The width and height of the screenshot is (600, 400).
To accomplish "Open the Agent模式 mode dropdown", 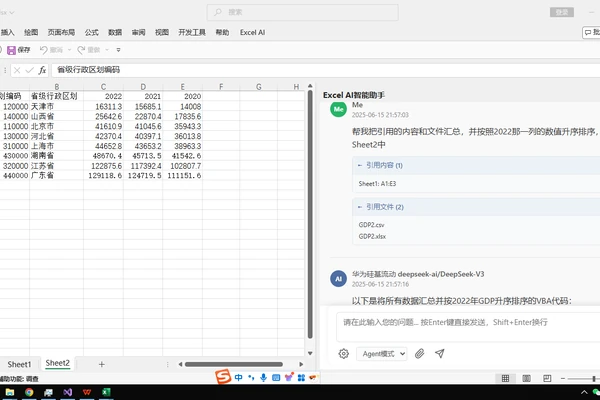I will [x=382, y=354].
